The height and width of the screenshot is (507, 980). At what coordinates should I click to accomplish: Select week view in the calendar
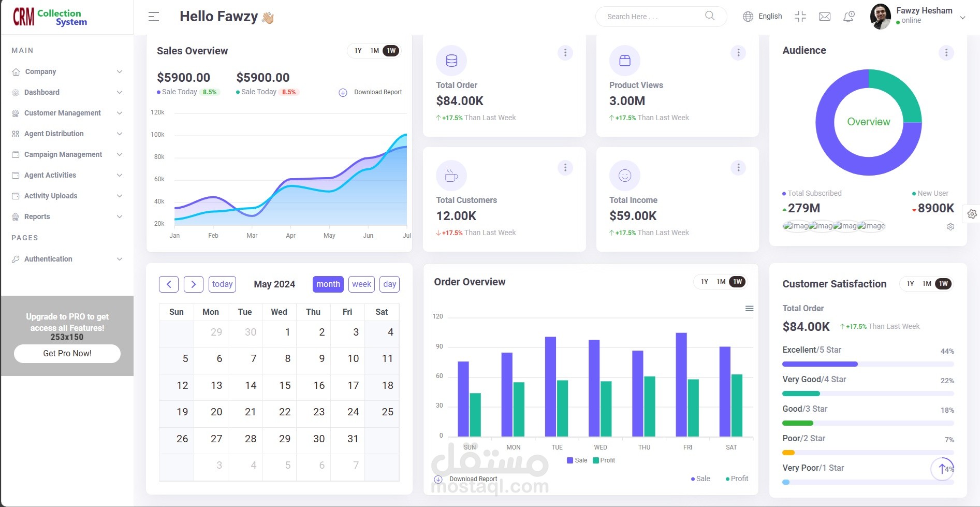tap(361, 284)
